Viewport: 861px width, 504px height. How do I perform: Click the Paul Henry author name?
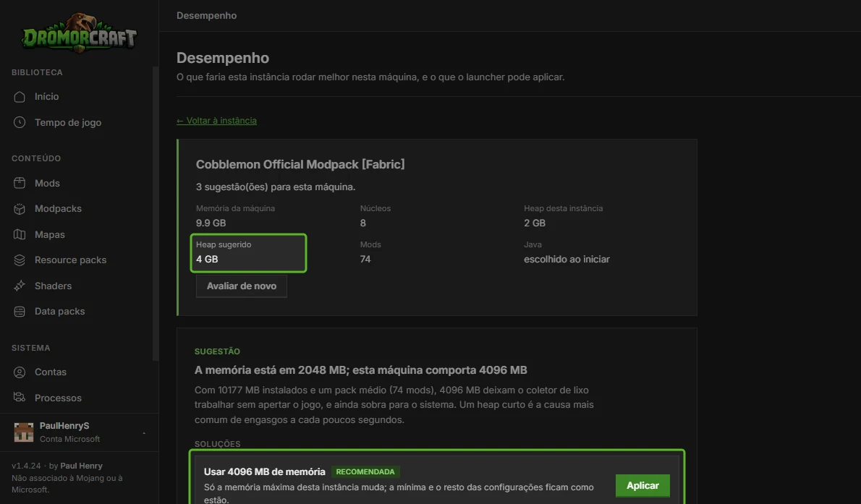(x=81, y=466)
